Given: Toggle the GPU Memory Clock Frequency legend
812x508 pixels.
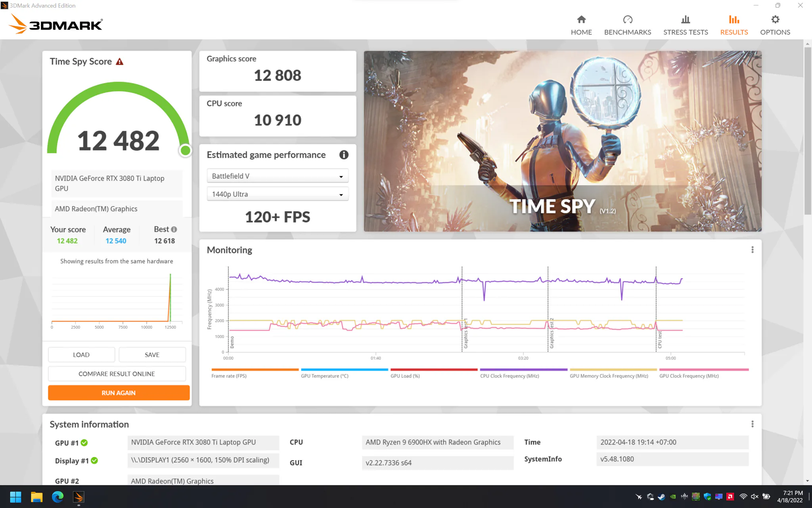Looking at the screenshot, I should 613,373.
